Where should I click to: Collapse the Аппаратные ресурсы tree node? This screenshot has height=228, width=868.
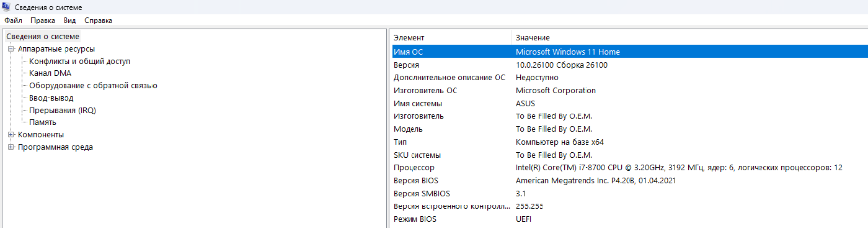point(11,48)
